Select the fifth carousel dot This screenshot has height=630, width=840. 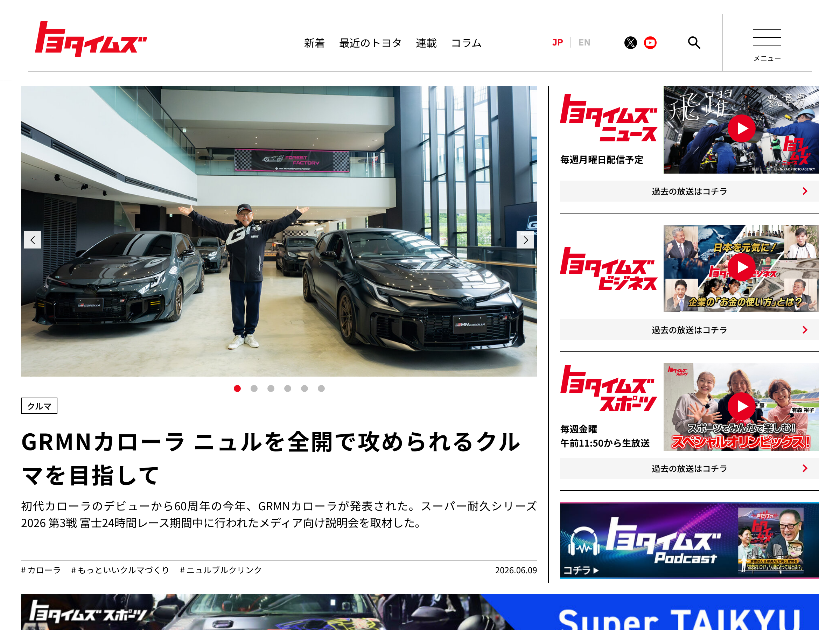(304, 388)
